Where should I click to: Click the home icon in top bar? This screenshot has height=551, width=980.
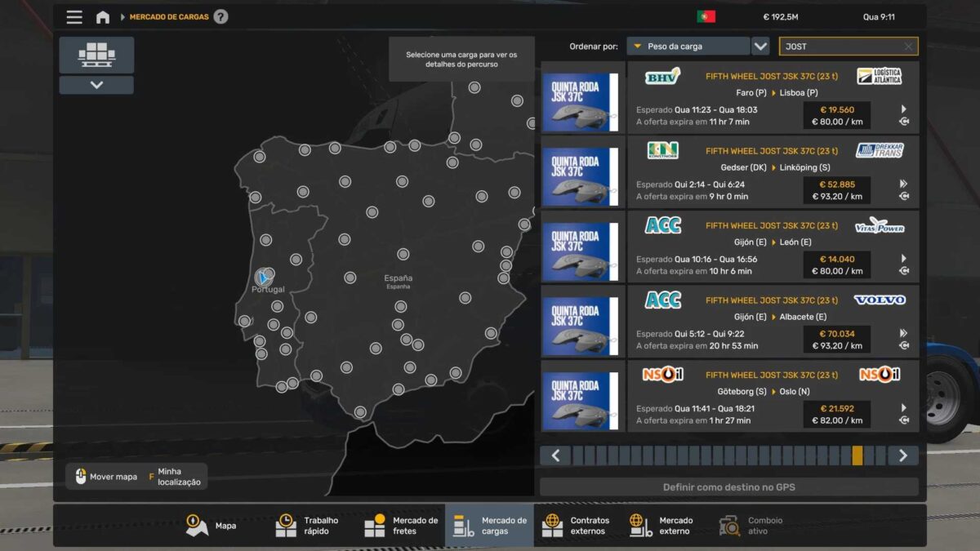click(103, 17)
